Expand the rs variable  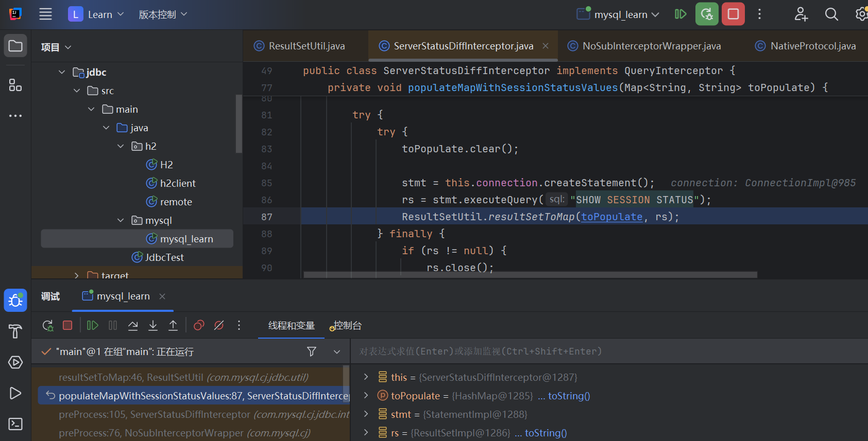point(366,432)
